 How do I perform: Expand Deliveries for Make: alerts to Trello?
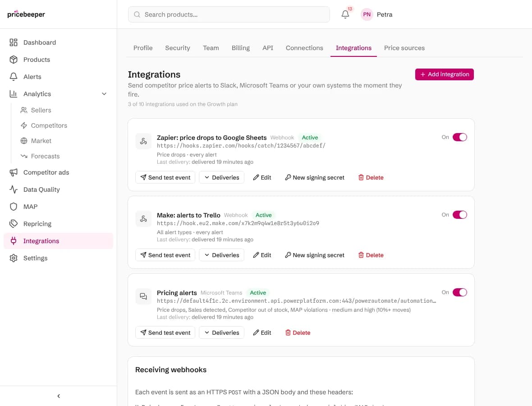point(221,255)
